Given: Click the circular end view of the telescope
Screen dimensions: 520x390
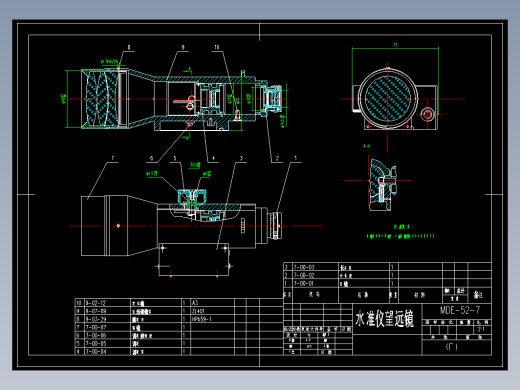Looking at the screenshot, I should click(x=387, y=99).
